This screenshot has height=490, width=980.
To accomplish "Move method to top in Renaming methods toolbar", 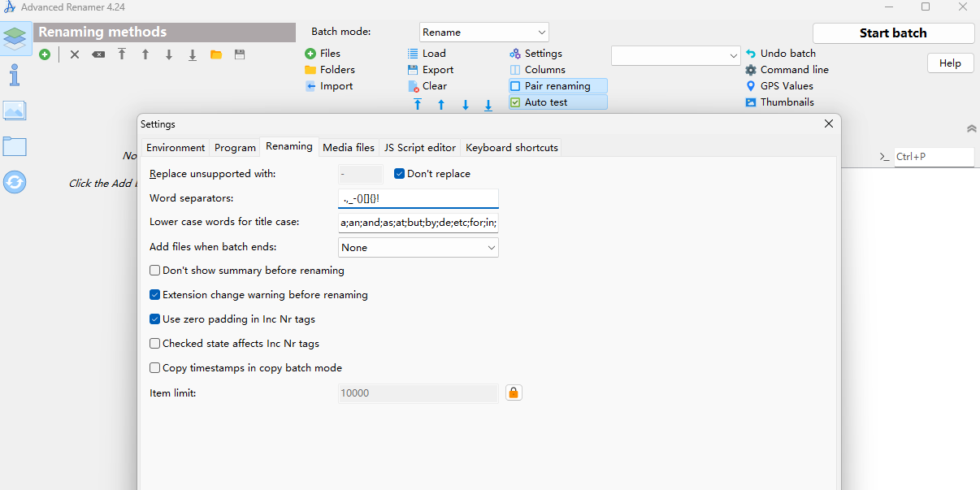I will pyautogui.click(x=122, y=54).
